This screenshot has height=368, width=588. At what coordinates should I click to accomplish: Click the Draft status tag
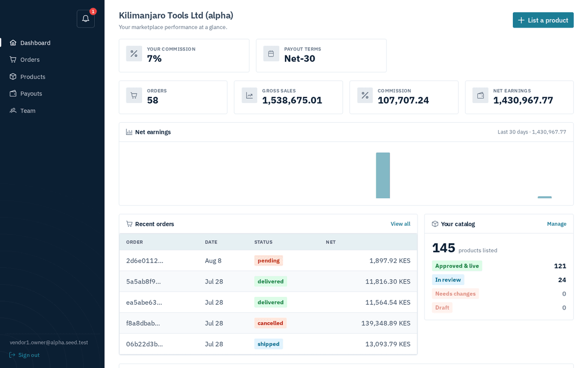442,308
